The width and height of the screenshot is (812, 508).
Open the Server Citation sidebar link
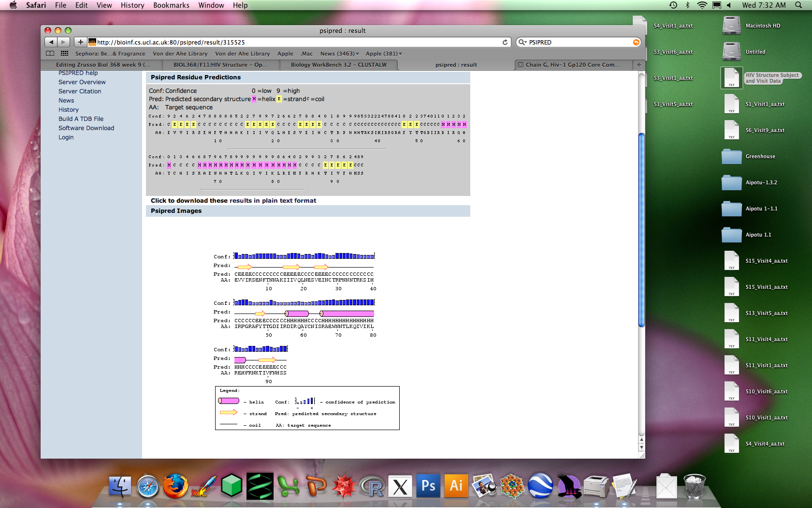tap(80, 91)
